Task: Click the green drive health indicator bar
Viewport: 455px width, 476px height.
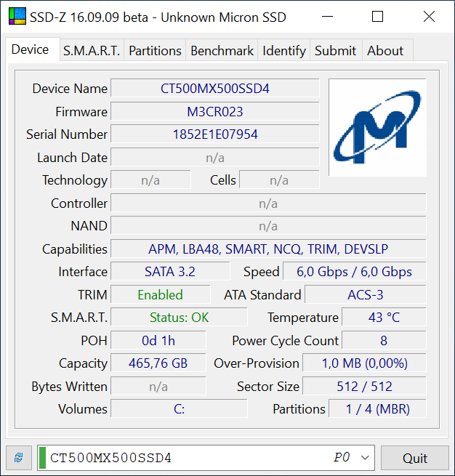Action: [42, 458]
